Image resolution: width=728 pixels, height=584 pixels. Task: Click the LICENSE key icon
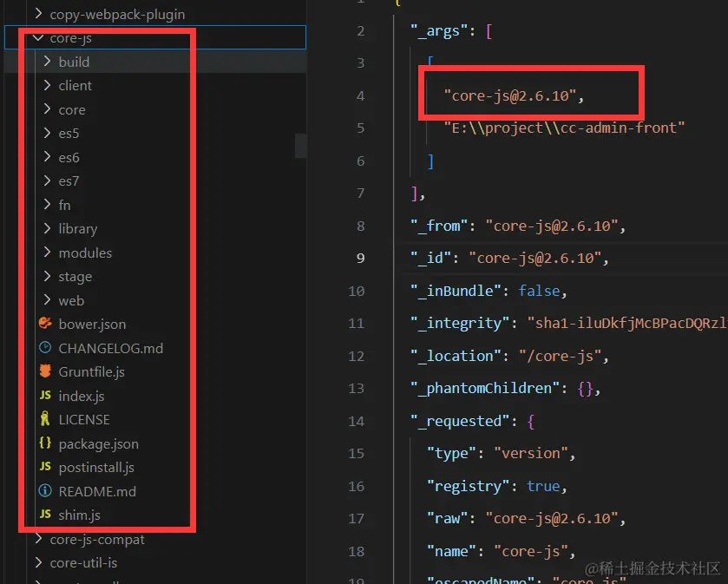(45, 419)
